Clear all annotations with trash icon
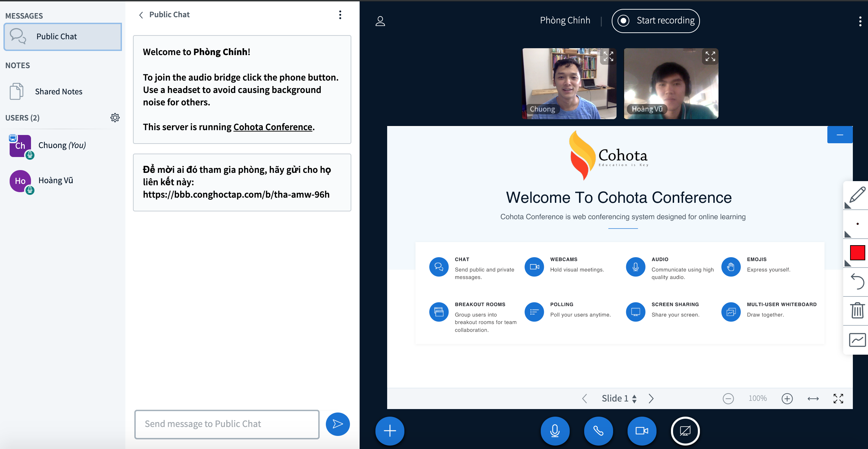 click(857, 311)
